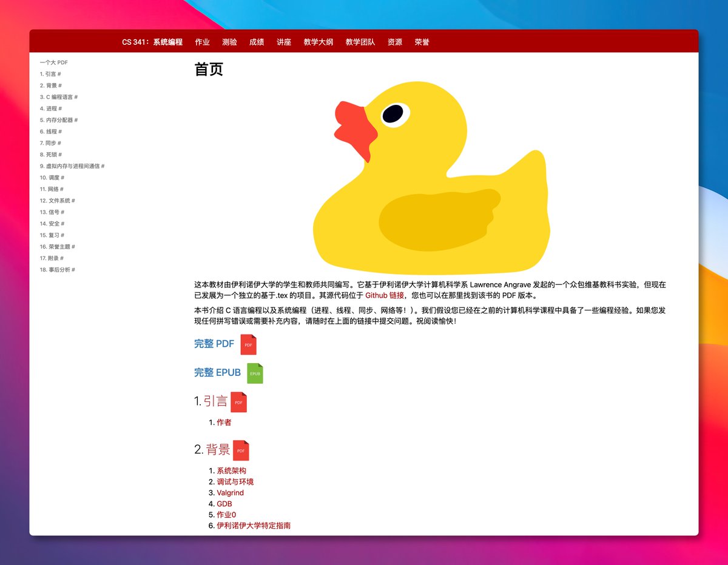Click the PDF icon beside 2. 背景
This screenshot has height=565, width=728.
(241, 450)
